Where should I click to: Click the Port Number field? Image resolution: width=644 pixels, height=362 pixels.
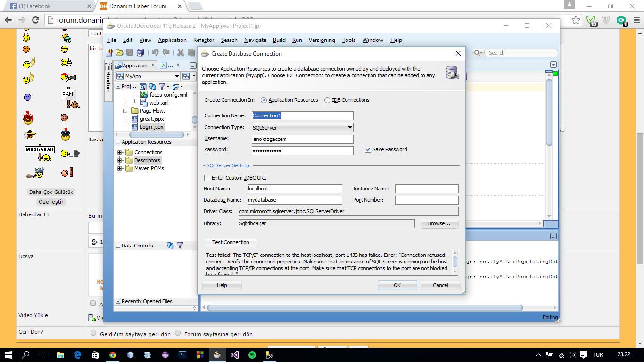click(x=427, y=200)
